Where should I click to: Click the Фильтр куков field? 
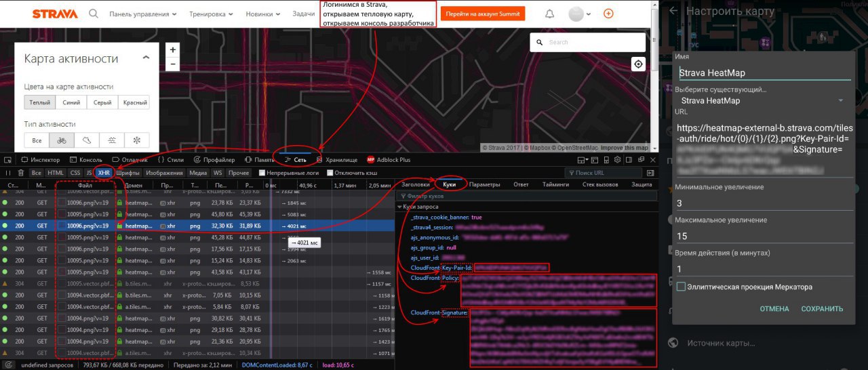tap(526, 196)
